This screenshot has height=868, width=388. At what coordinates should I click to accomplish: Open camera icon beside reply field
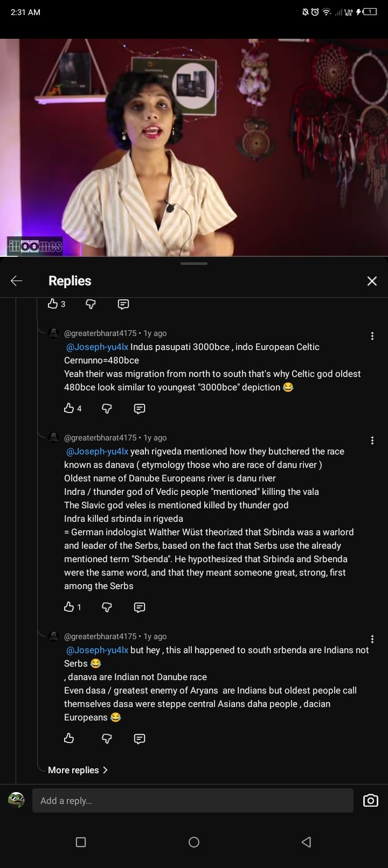[371, 801]
